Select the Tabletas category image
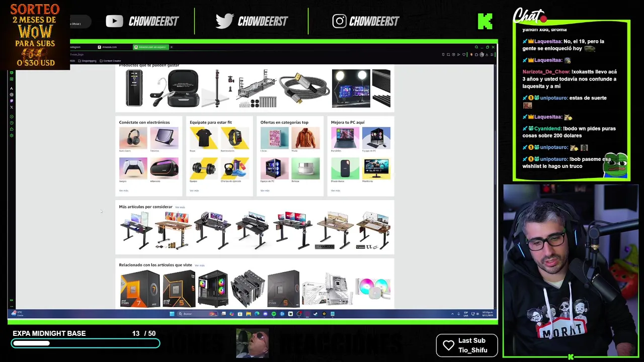644x362 pixels. [164, 138]
